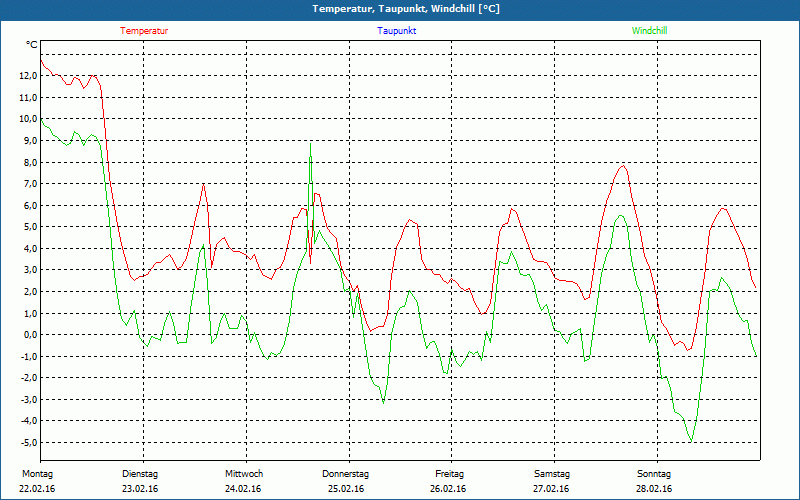
Task: Click the chart title Temperatur, Taupunkt, Windchill
Action: click(406, 9)
